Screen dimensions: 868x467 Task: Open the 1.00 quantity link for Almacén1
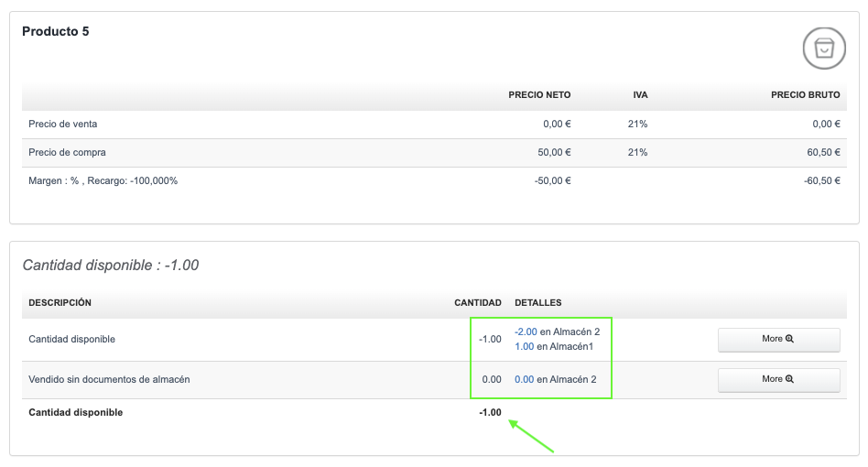point(524,346)
